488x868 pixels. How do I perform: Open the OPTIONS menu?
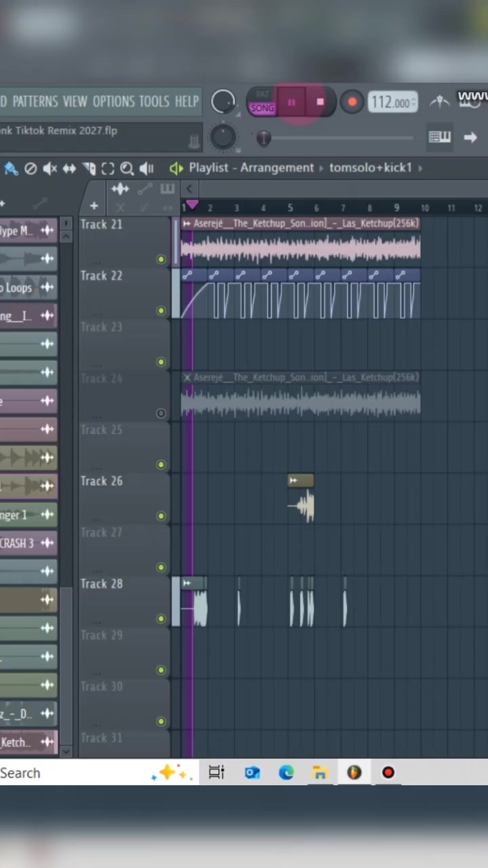tap(113, 102)
